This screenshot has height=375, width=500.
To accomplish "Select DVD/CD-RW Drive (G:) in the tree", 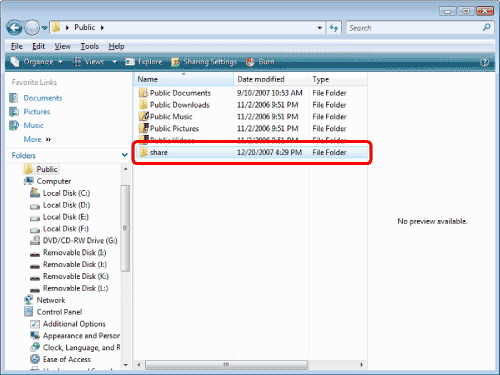I will pos(80,241).
